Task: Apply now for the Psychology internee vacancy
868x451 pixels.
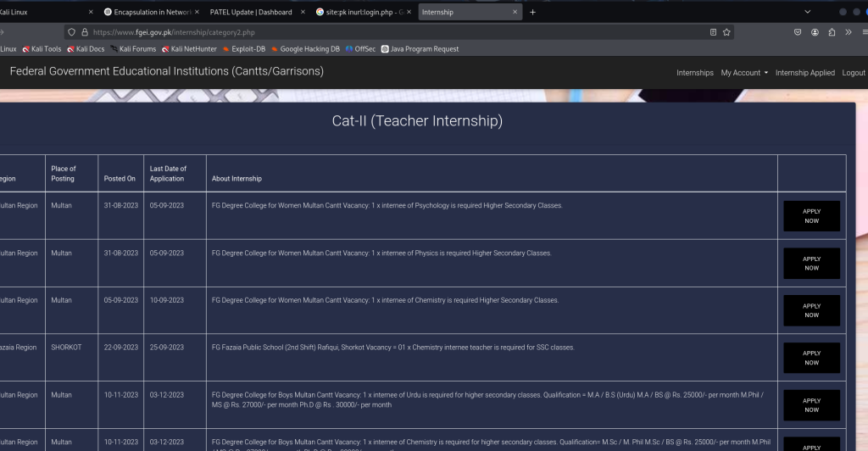Action: (x=811, y=216)
